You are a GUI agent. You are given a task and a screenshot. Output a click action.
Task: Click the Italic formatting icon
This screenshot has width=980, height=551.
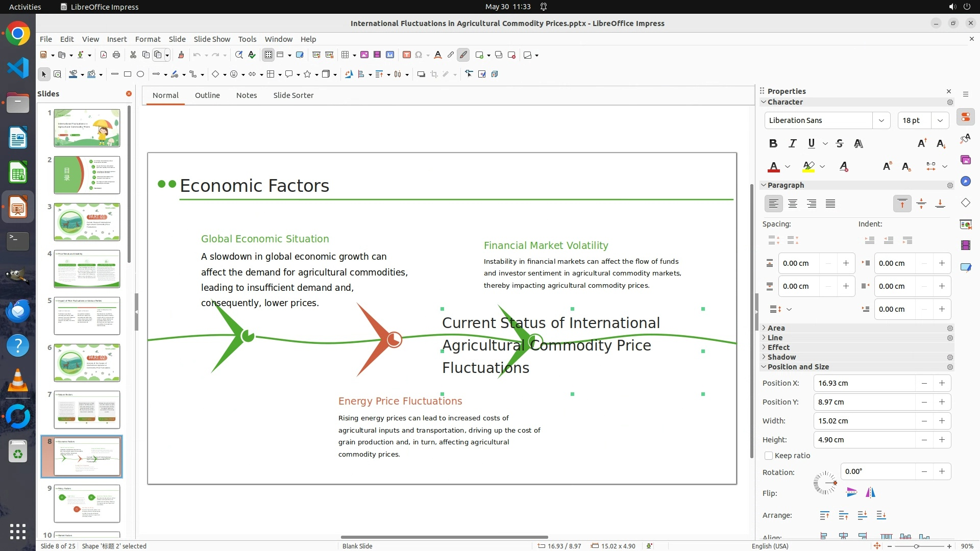[792, 144]
